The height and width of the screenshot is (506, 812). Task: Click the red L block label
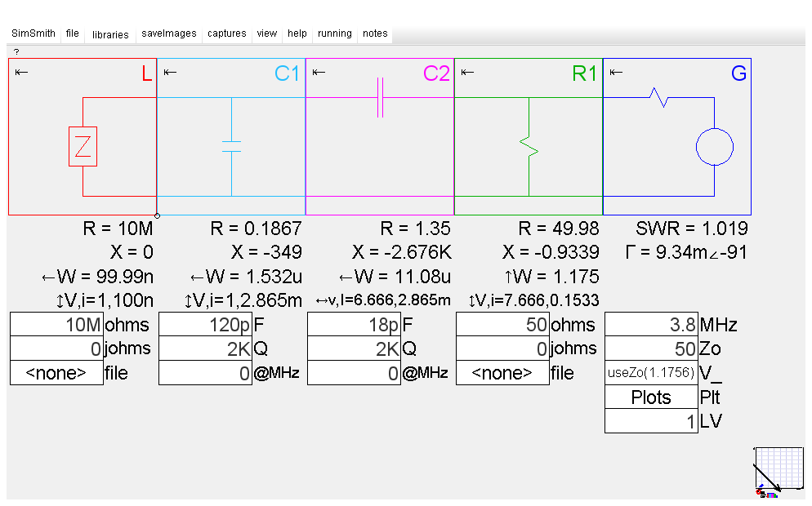point(147,73)
